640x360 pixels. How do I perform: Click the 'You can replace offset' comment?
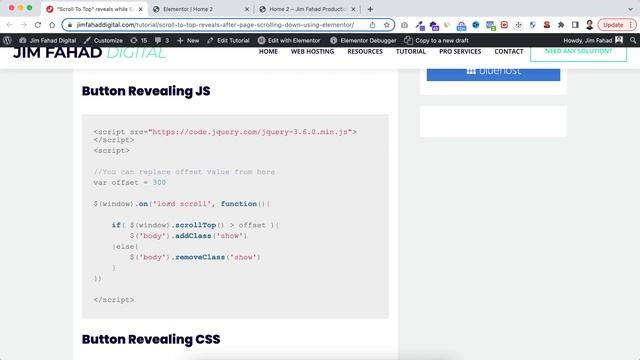click(x=184, y=172)
